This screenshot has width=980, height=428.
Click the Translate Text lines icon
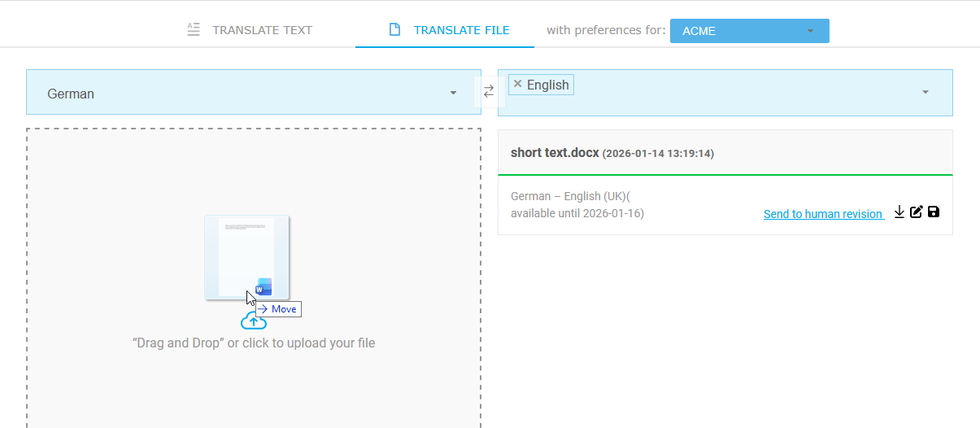[193, 30]
